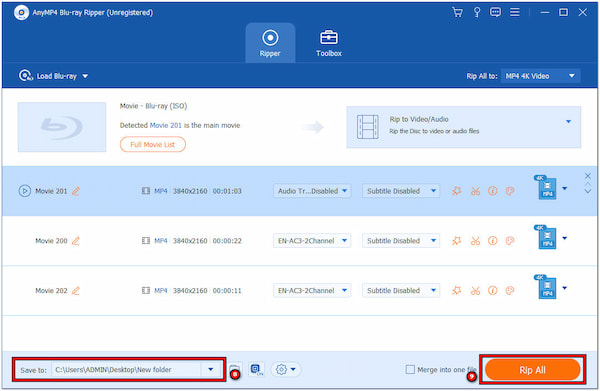Click the edit effects star icon for Movie 201
600x391 pixels.
[457, 191]
